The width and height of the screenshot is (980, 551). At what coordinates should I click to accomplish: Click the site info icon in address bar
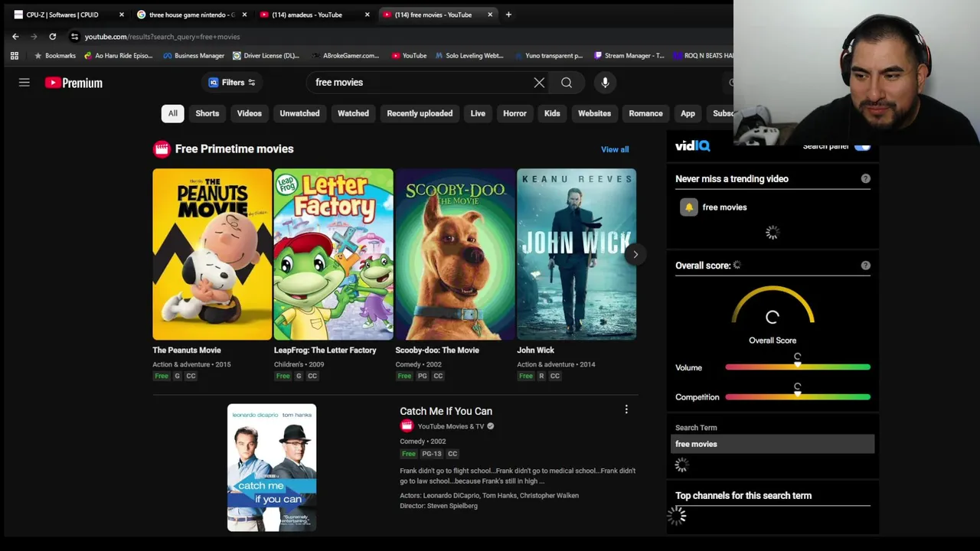point(74,37)
